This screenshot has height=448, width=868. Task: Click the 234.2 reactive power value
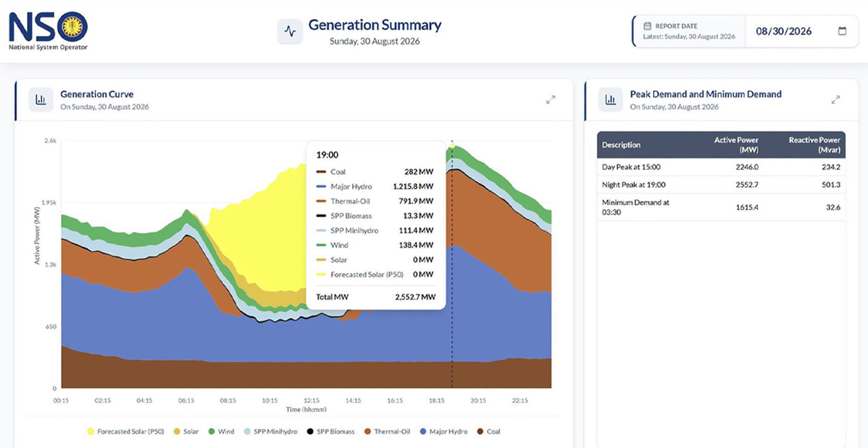(x=831, y=167)
